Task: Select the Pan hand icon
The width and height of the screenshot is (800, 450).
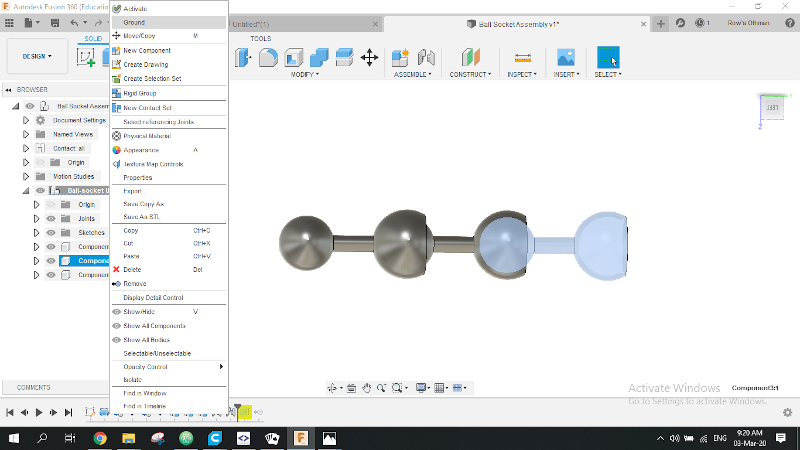Action: point(367,388)
